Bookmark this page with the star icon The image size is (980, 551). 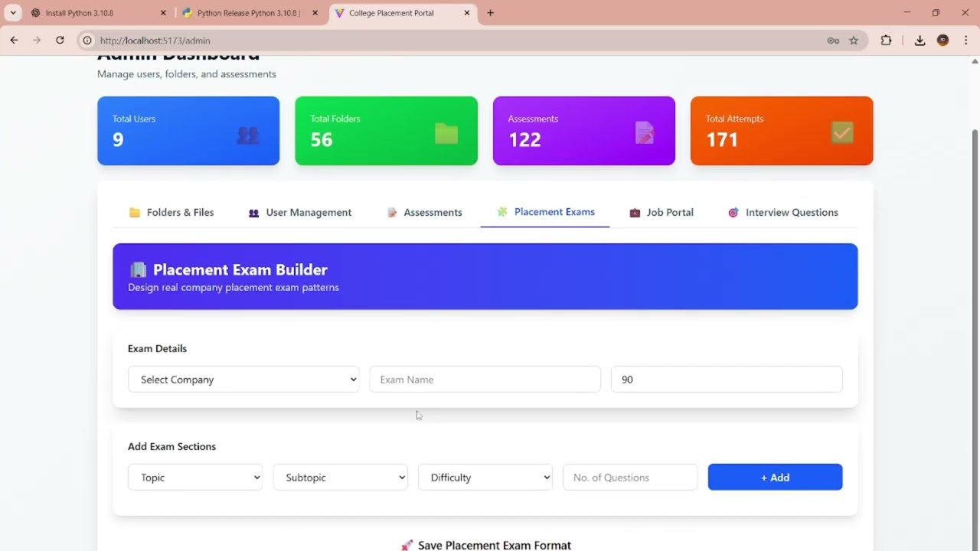pyautogui.click(x=854, y=41)
